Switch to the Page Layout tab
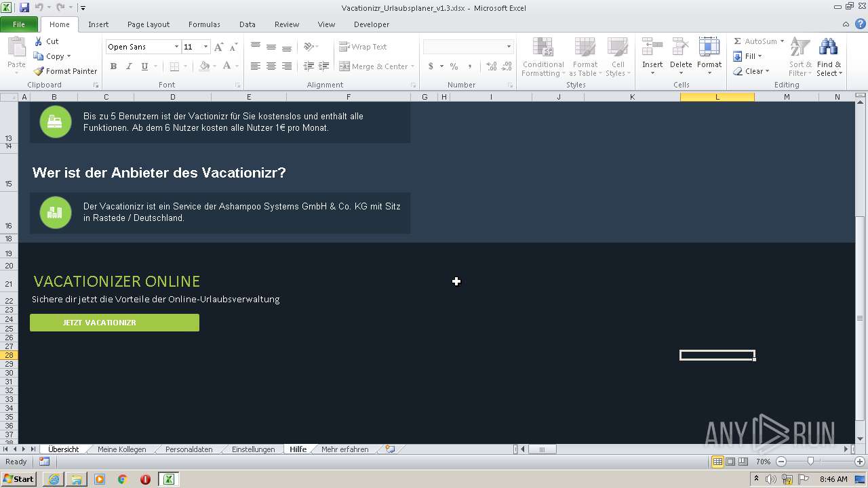This screenshot has width=868, height=488. [x=149, y=24]
